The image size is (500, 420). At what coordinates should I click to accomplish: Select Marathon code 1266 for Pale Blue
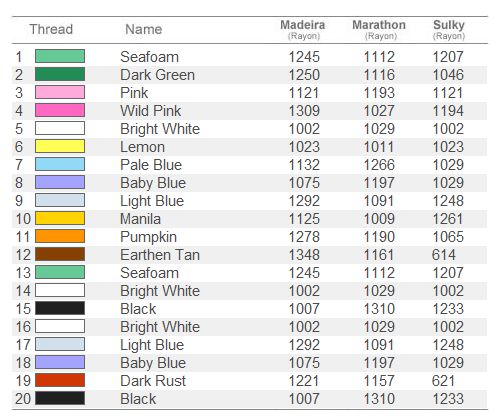click(x=379, y=165)
